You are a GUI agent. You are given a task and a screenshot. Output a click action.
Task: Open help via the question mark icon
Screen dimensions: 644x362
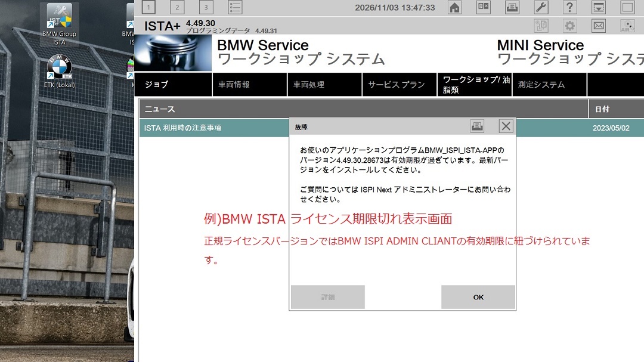(x=569, y=8)
